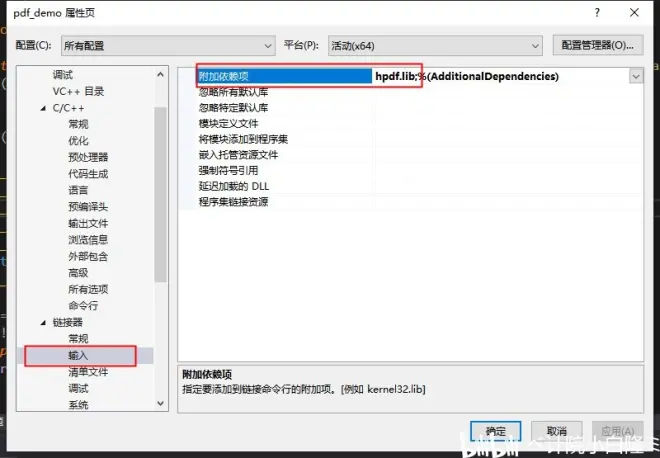This screenshot has width=660, height=458.
Task: Click the property tree vertical scrollbar thumb
Action: pyautogui.click(x=160, y=194)
